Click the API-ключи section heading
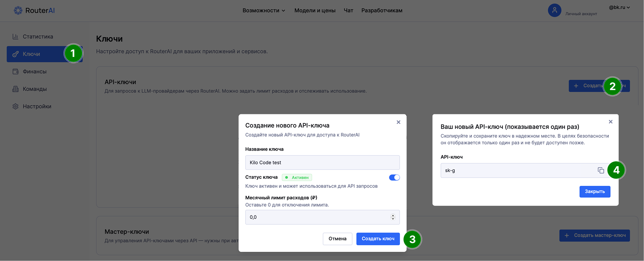 (120, 82)
